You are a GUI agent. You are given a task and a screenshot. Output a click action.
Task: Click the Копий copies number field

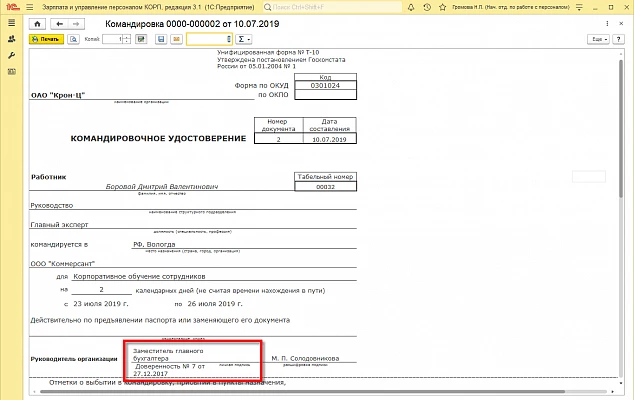(113, 39)
